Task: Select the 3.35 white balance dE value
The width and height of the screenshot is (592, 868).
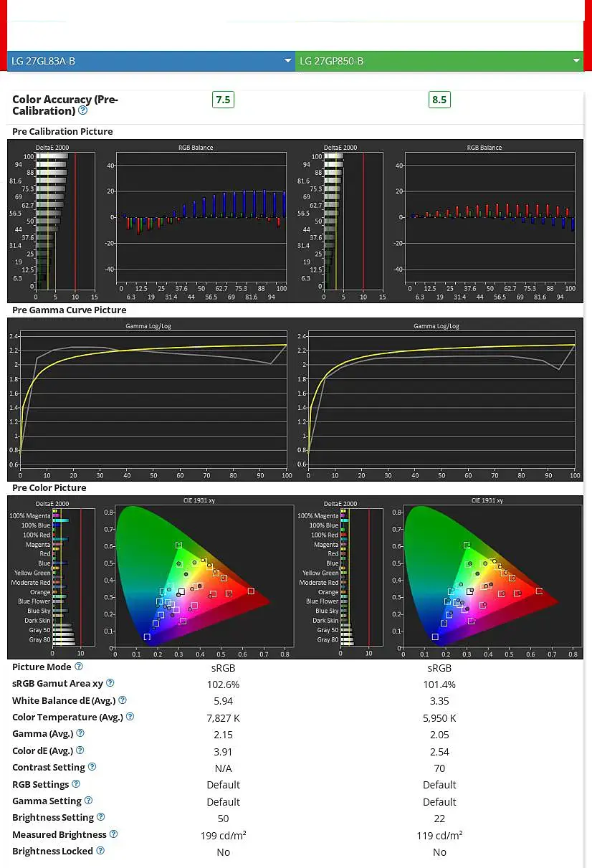Action: click(439, 701)
